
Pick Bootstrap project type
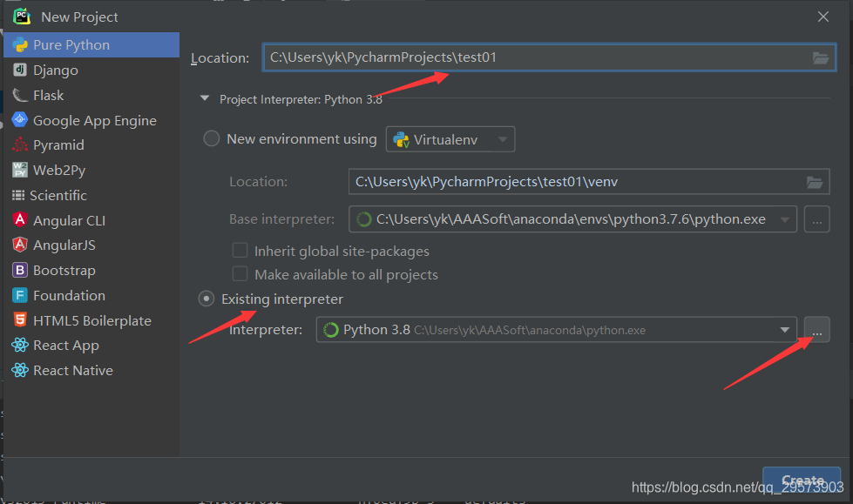pyautogui.click(x=91, y=270)
